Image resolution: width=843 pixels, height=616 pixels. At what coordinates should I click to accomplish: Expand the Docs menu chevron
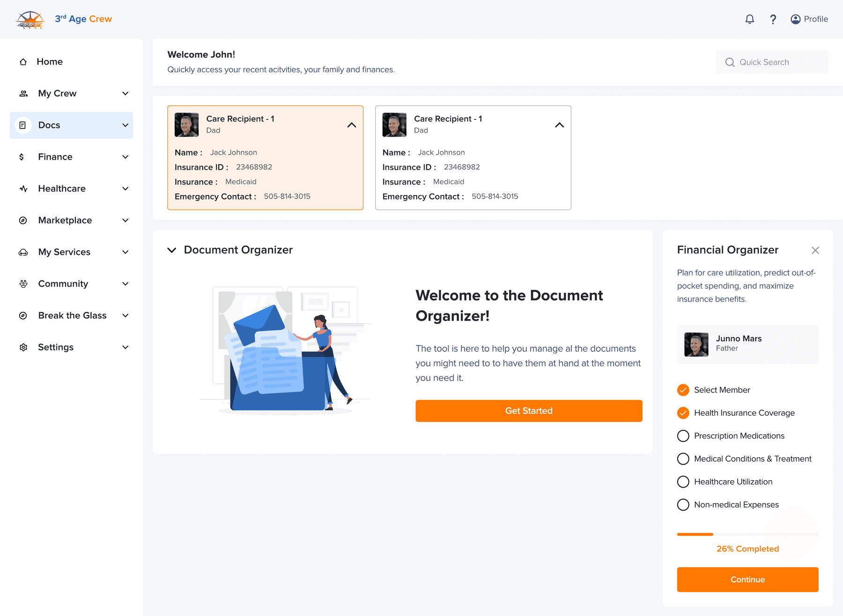click(126, 125)
